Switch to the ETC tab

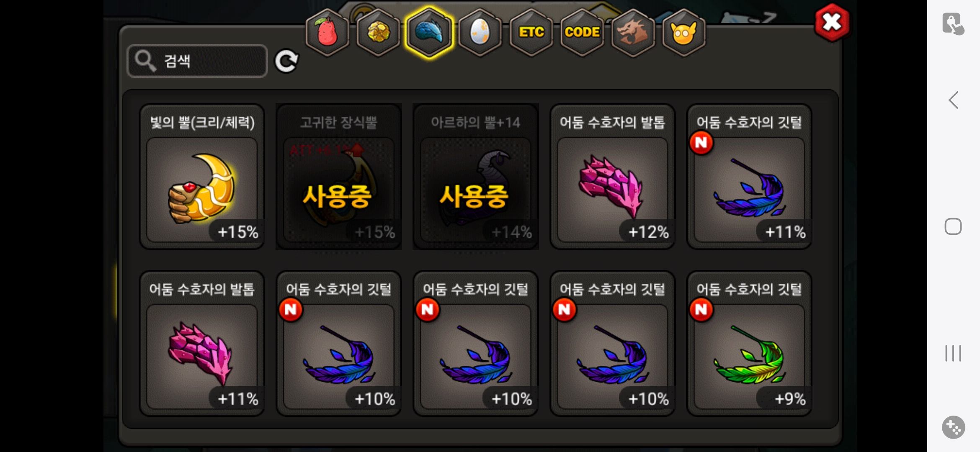point(531,32)
